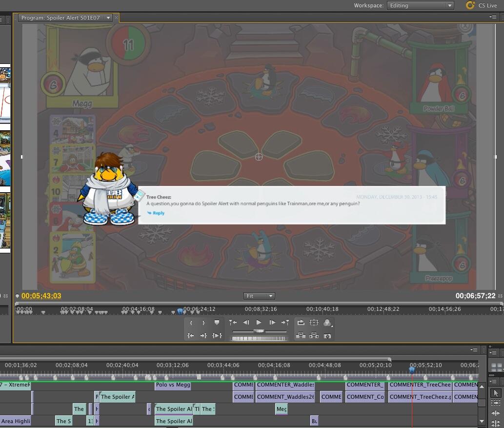Click the CS Live circular icon
504x428 pixels.
tap(470, 5)
